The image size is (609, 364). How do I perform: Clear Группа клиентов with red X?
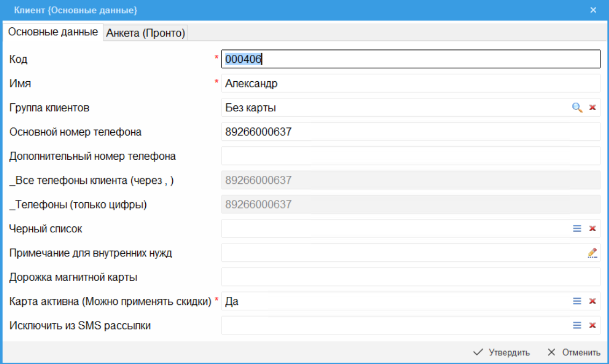[x=592, y=108]
